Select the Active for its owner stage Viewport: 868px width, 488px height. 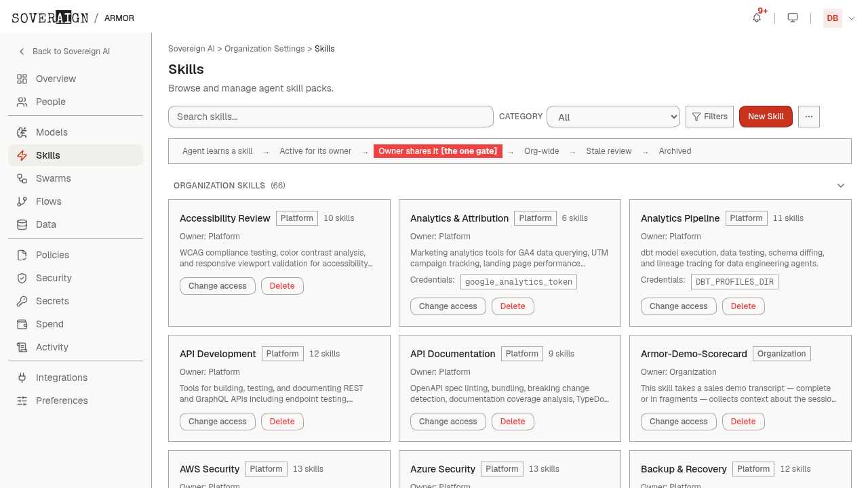pos(315,151)
